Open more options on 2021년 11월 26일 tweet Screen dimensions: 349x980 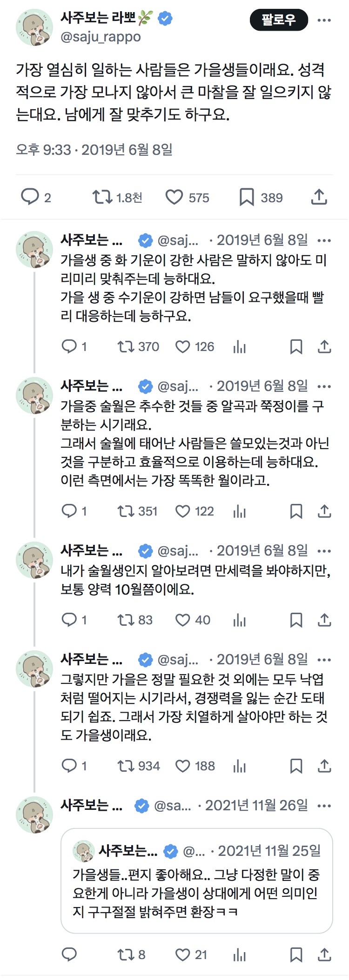tap(324, 806)
